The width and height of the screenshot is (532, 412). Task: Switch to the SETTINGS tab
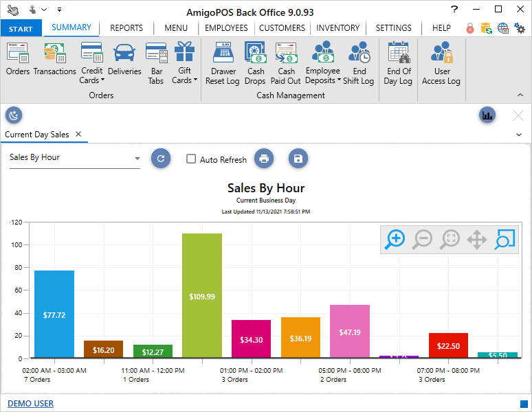[x=394, y=28]
